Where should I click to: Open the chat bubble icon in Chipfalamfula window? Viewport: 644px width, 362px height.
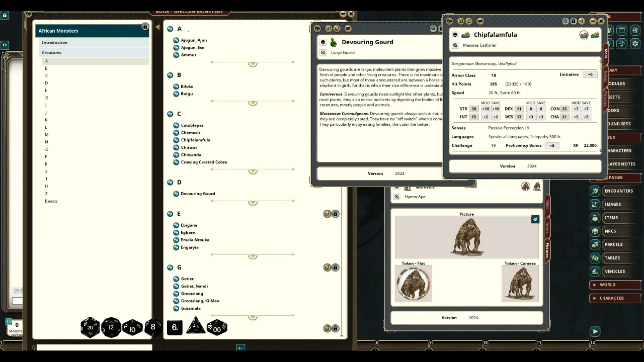pos(480,21)
